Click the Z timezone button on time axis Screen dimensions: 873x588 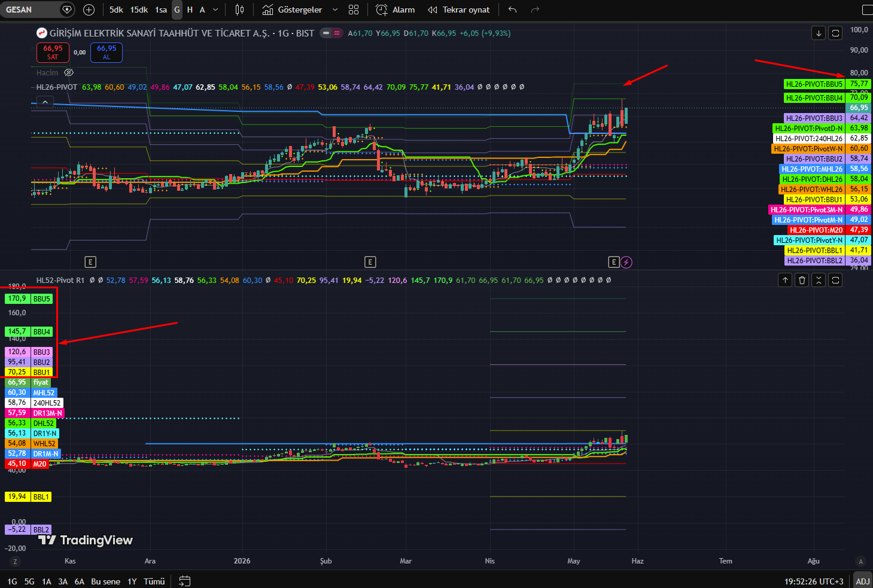click(15, 561)
